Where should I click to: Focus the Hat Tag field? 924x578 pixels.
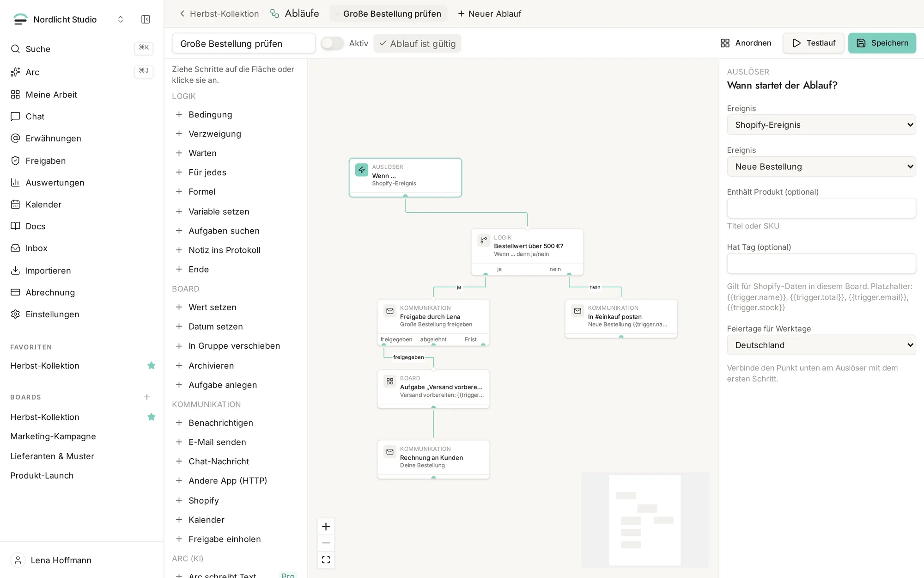click(821, 263)
